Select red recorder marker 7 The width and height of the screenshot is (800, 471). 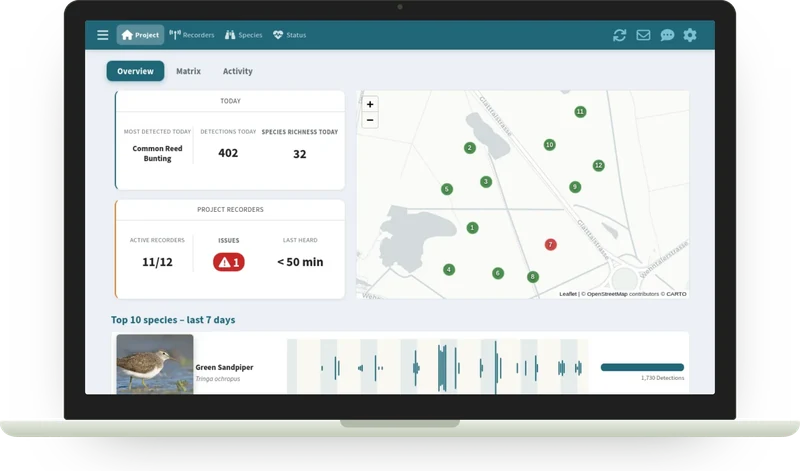551,244
